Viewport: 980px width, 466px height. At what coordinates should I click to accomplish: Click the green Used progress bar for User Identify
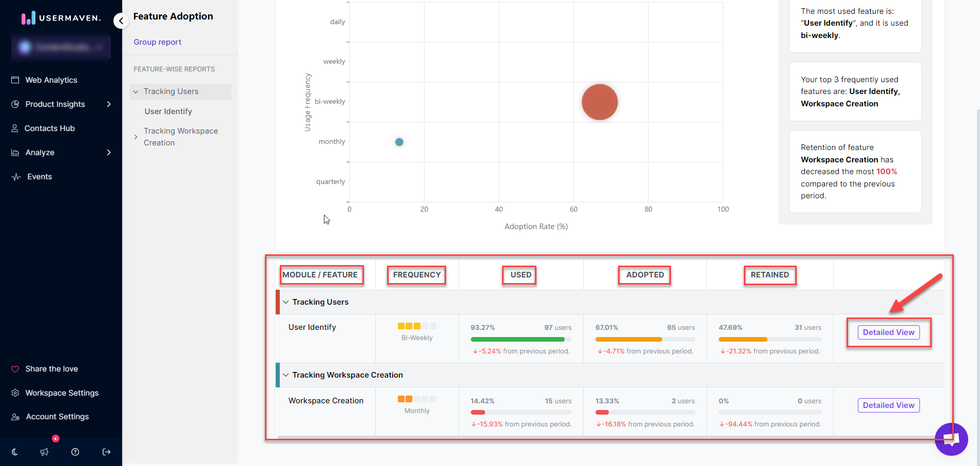pyautogui.click(x=518, y=339)
